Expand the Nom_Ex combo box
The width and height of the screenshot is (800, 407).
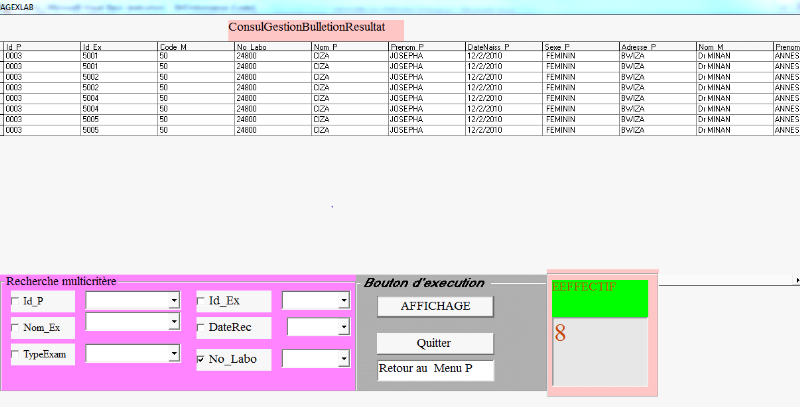point(174,322)
